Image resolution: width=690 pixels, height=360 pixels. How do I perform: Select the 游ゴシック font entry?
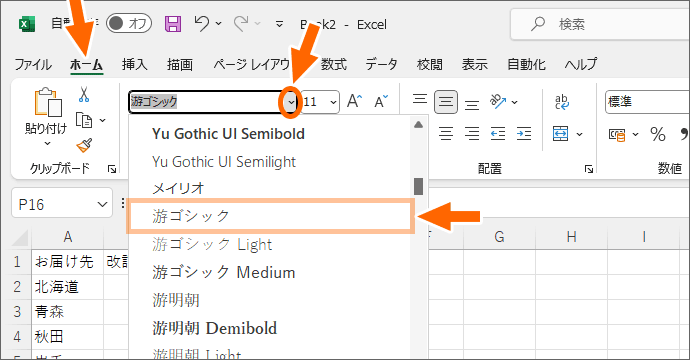(x=271, y=216)
